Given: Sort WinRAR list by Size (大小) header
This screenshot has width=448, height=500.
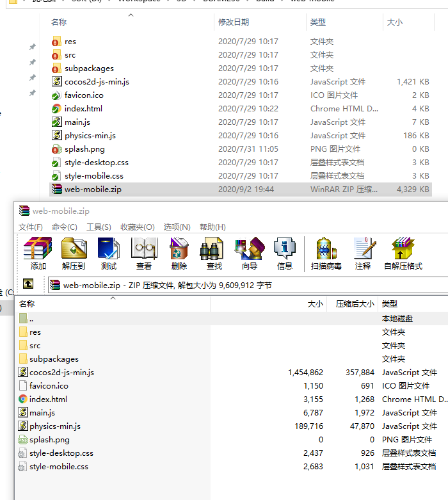Looking at the screenshot, I should pyautogui.click(x=315, y=304).
